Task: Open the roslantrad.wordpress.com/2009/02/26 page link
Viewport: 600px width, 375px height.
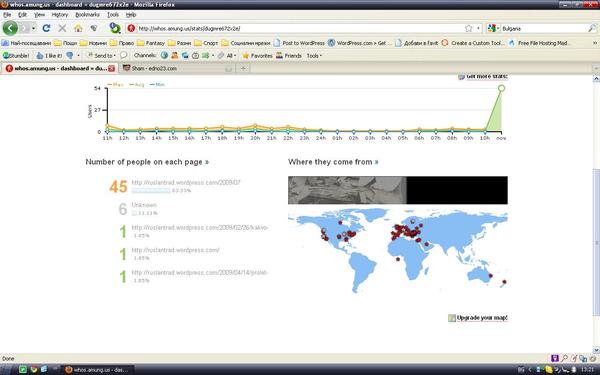Action: (x=200, y=227)
